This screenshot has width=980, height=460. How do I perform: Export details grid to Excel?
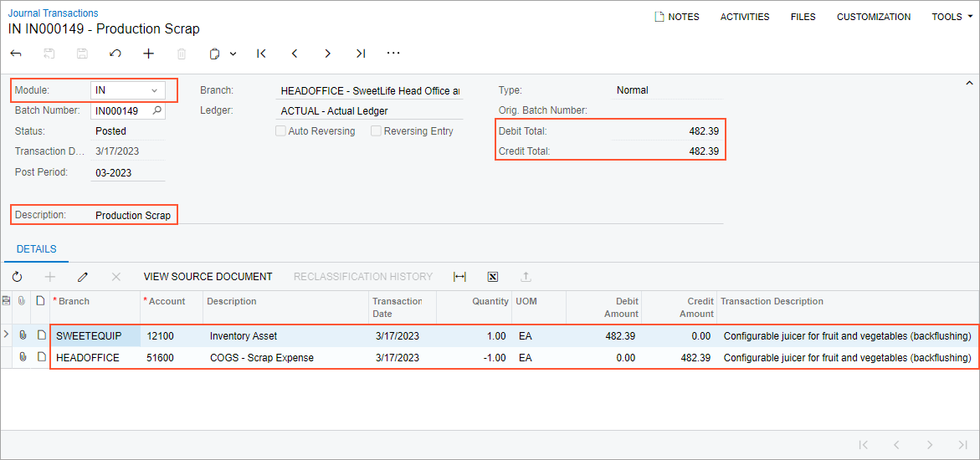pos(492,277)
